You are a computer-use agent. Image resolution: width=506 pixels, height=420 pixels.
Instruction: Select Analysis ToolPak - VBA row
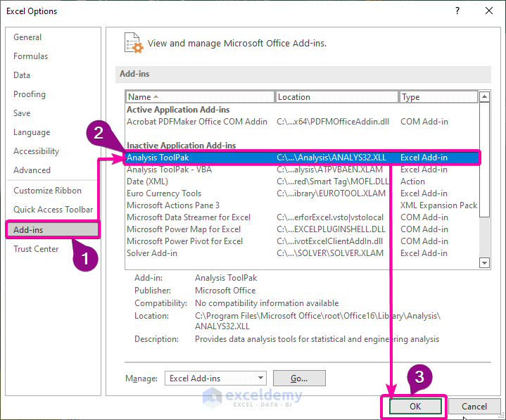coord(302,170)
